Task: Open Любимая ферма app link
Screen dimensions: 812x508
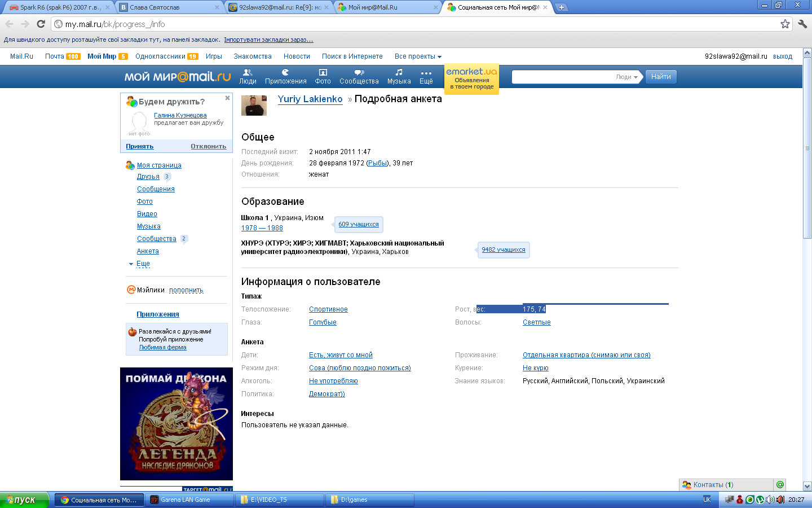Action: tap(163, 347)
